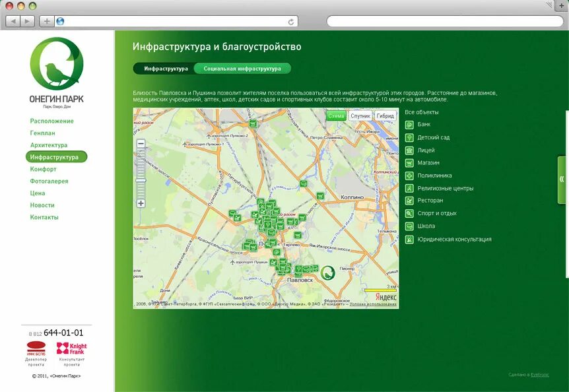Open Цена in the sidebar menu

pos(38,193)
